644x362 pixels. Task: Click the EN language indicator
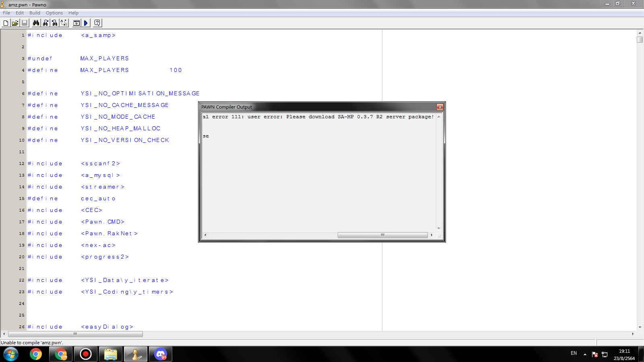(574, 353)
